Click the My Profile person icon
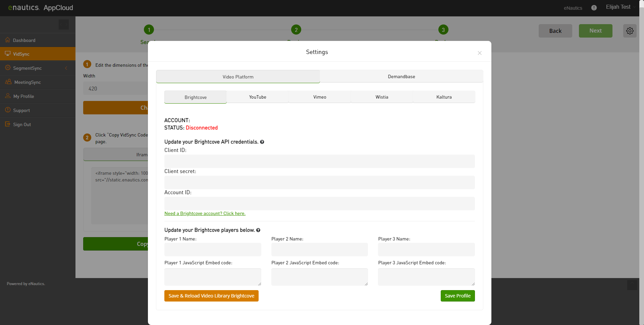644x325 pixels. [8, 96]
